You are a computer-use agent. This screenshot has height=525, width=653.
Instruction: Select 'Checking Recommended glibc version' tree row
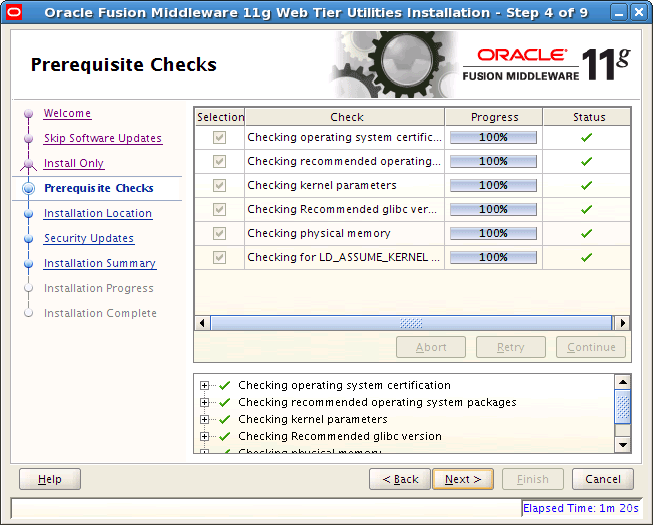pos(340,436)
